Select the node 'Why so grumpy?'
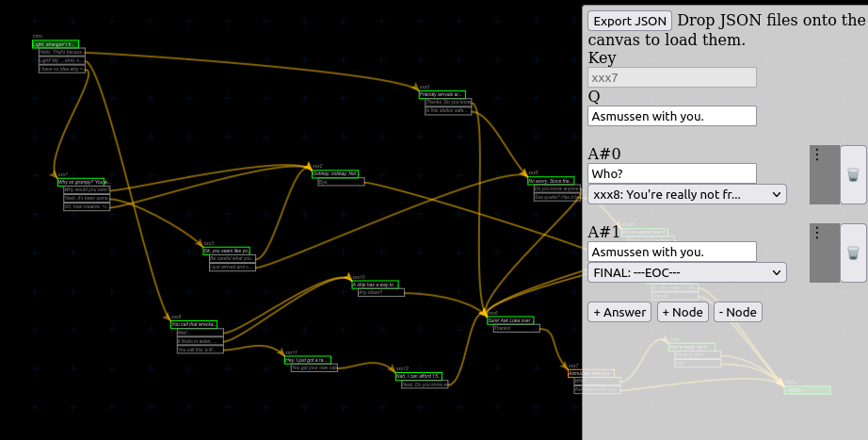868x440 pixels. 83,182
